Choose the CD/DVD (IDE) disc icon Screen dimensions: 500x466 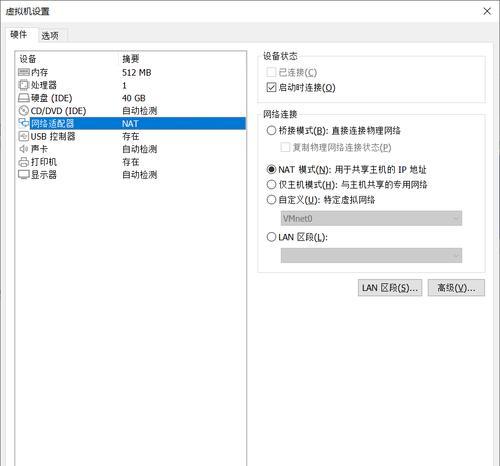click(24, 111)
